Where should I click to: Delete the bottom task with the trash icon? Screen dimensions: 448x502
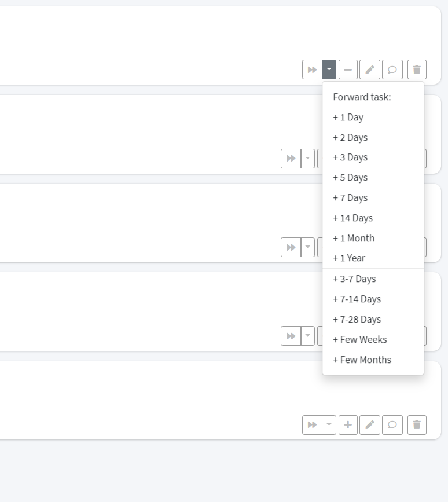click(415, 424)
